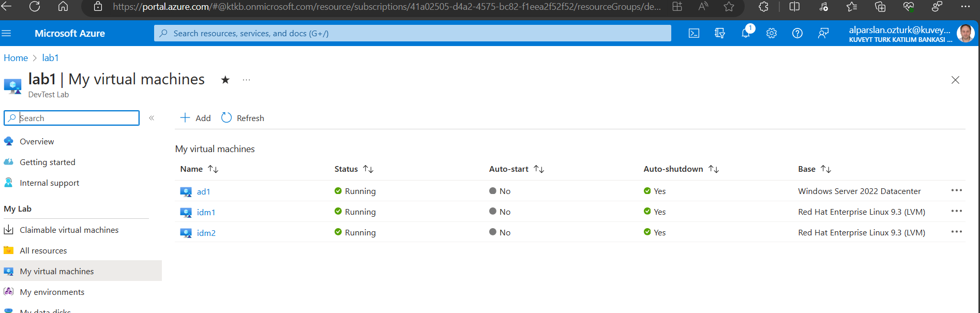
Task: Open the idm1 virtual machine link
Action: [x=206, y=212]
